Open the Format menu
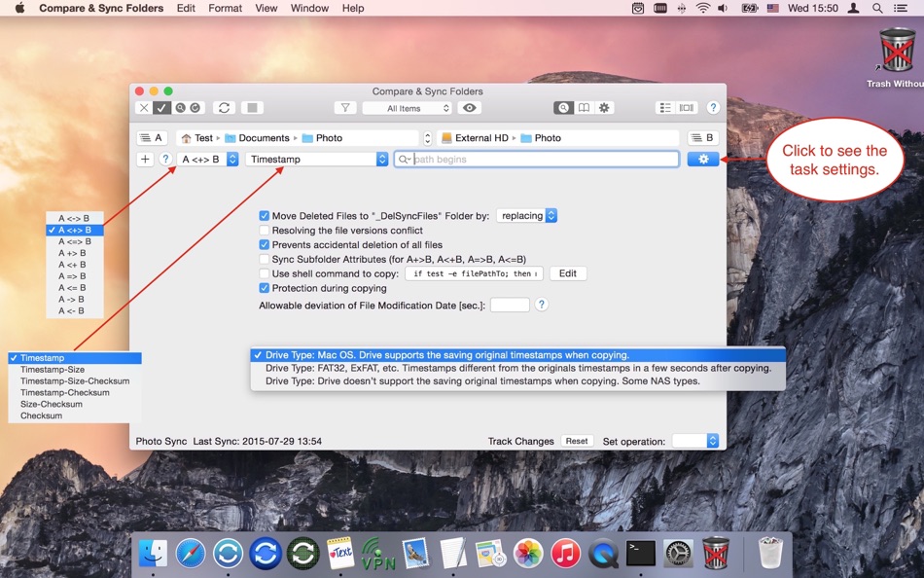 tap(225, 8)
